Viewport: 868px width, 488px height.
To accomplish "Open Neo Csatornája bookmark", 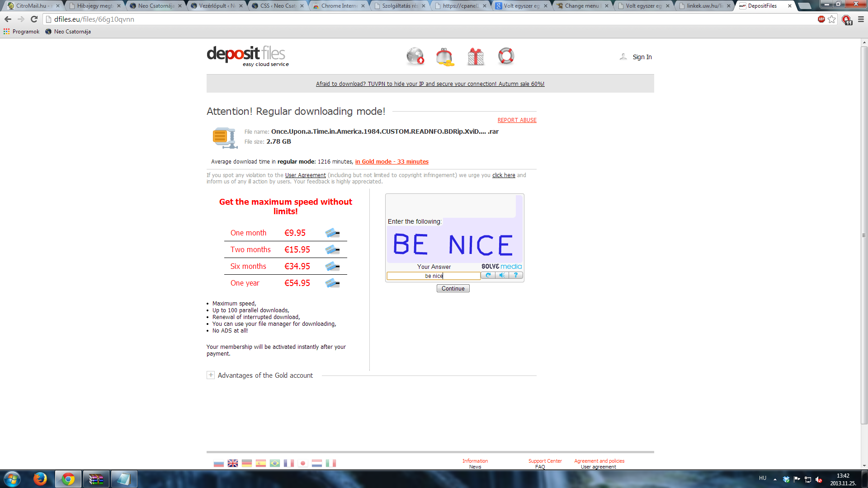I will [x=68, y=32].
